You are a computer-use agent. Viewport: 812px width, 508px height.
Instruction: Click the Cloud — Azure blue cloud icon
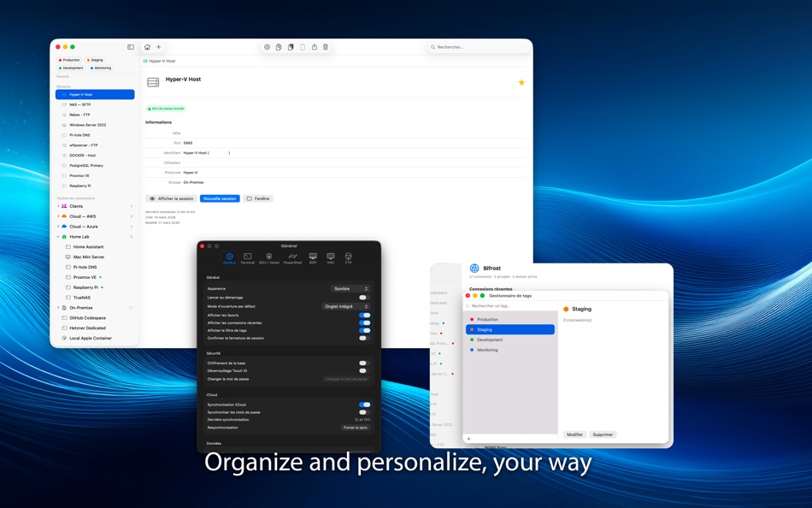[64, 227]
